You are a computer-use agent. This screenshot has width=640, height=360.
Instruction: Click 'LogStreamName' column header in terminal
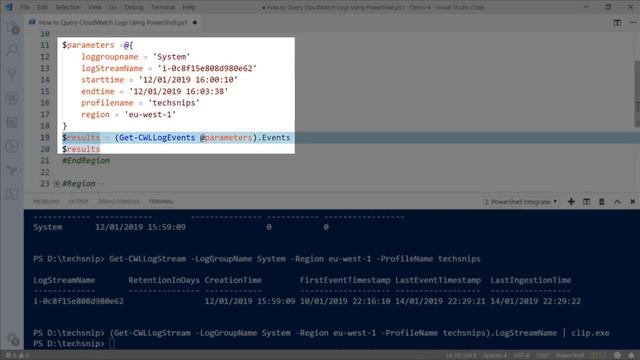click(64, 280)
